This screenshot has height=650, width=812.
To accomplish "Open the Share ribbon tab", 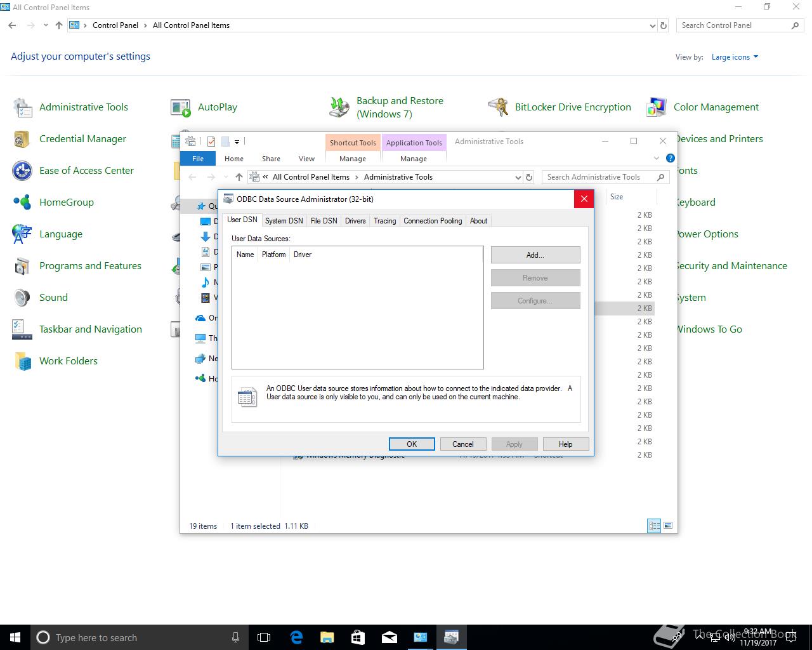I will click(x=271, y=159).
